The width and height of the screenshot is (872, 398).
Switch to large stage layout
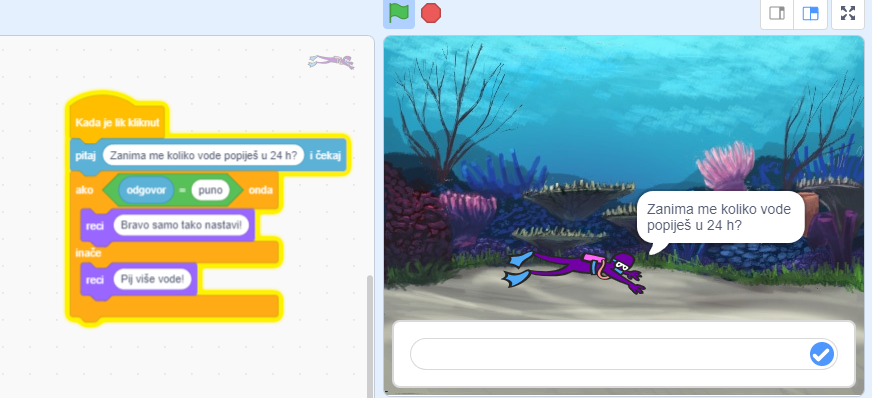(x=810, y=13)
